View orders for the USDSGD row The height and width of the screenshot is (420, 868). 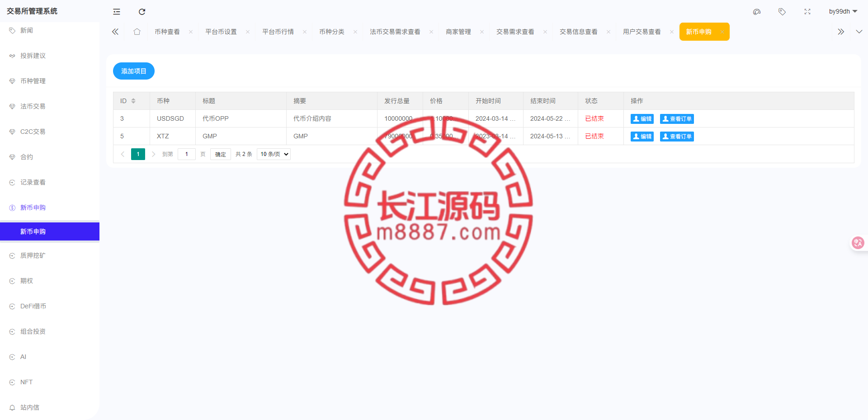677,119
